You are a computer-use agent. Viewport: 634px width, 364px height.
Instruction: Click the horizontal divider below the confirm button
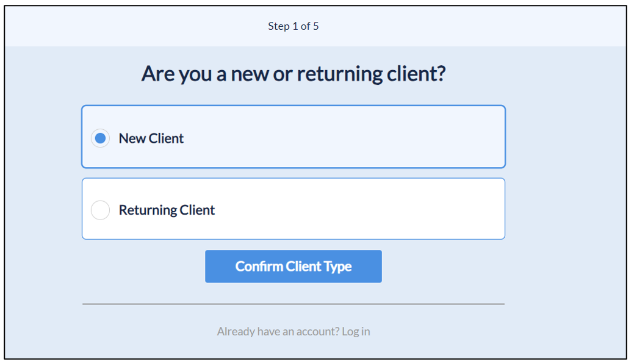(294, 304)
